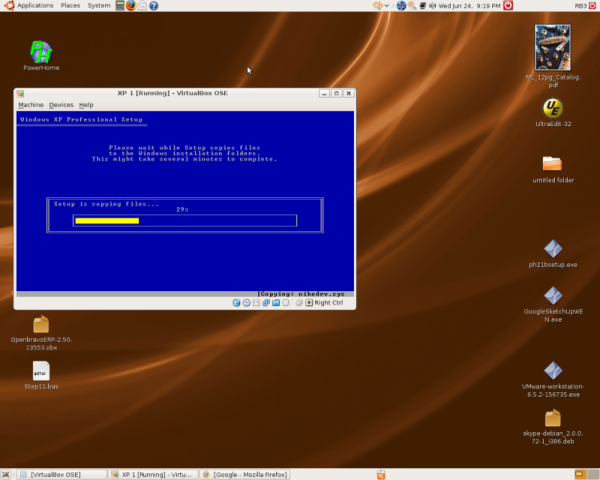Switch to VirtualBox OSE taskbar window
600x480 pixels.
(62, 475)
